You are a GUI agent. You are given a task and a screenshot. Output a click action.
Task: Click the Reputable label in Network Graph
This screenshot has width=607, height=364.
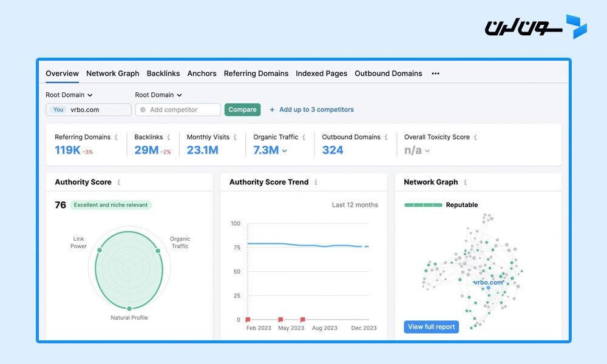tap(462, 205)
